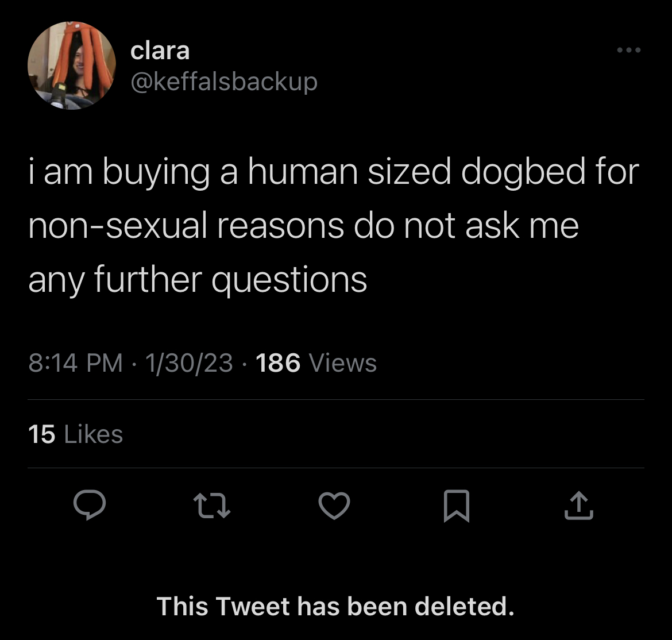Show the 15 Likes list
The height and width of the screenshot is (640, 672).
[75, 434]
